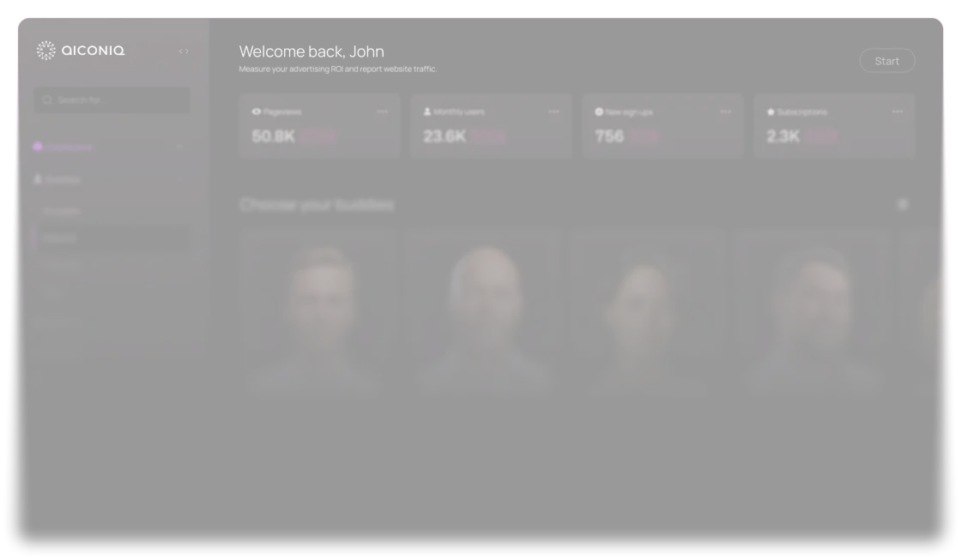This screenshot has width=962, height=560.
Task: Click the star icon on Subscriptions card
Action: (771, 111)
